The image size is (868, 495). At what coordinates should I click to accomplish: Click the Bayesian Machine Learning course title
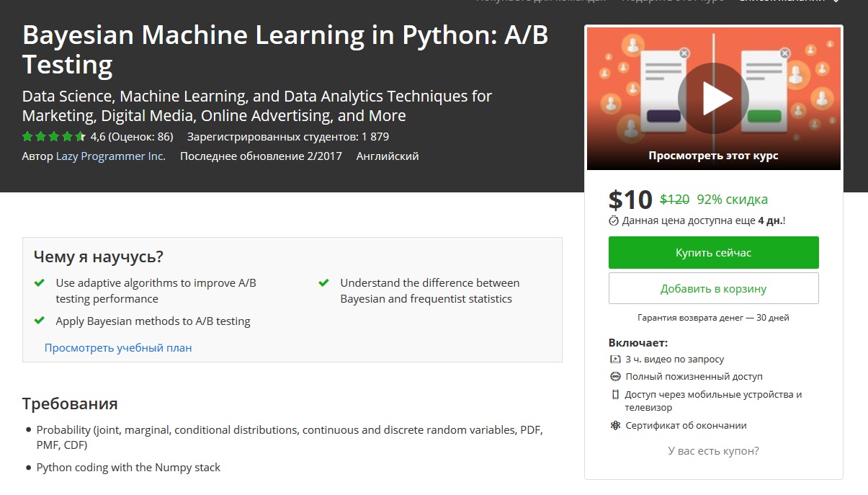coord(285,50)
